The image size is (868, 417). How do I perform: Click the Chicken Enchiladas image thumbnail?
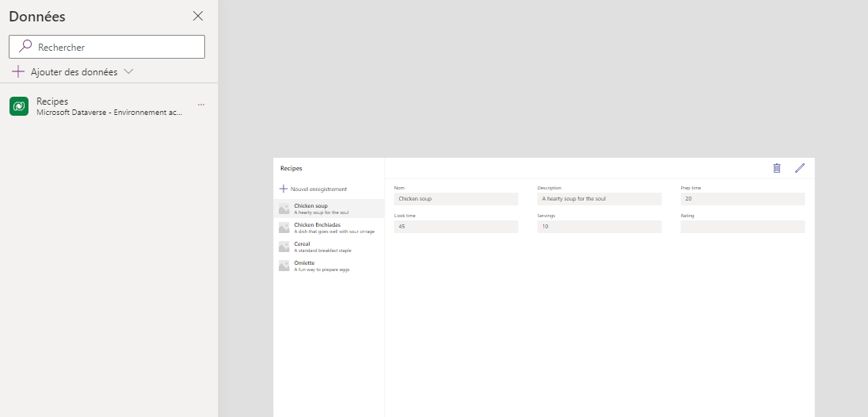click(284, 228)
